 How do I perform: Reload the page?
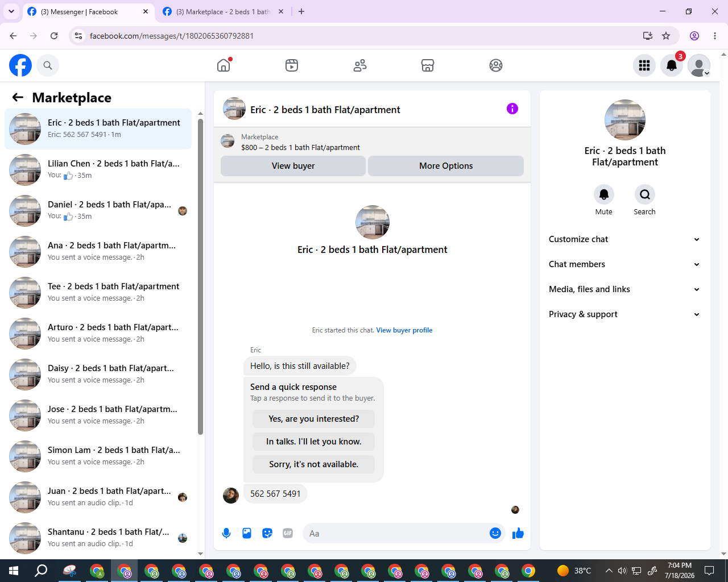[x=54, y=36]
